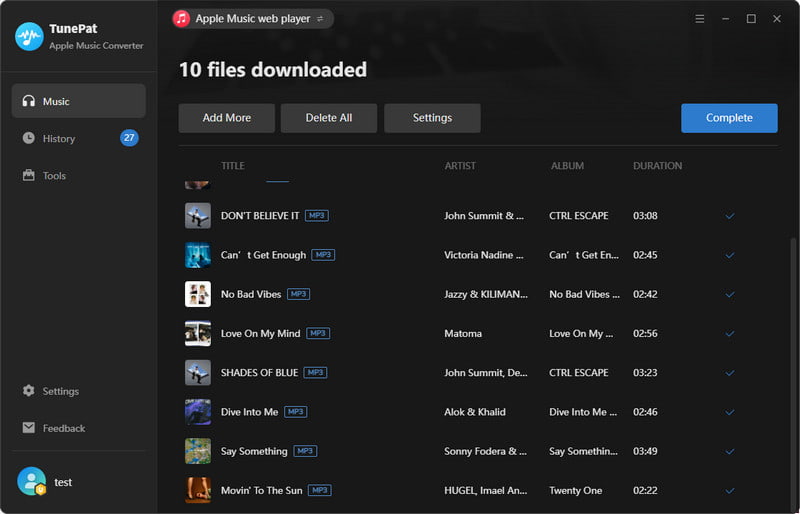Screen dimensions: 800x514
Task: Click the artist 'Matoma'
Action: click(463, 333)
